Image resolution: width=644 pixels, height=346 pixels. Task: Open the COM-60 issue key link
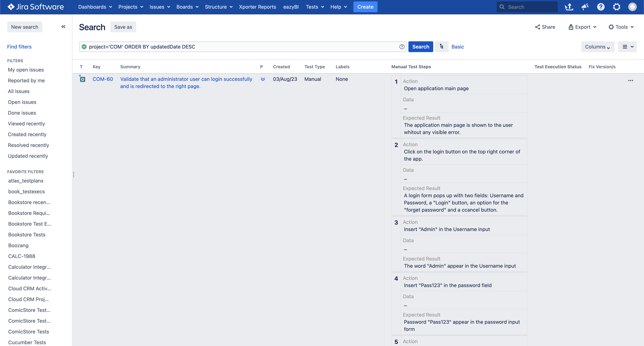click(102, 79)
